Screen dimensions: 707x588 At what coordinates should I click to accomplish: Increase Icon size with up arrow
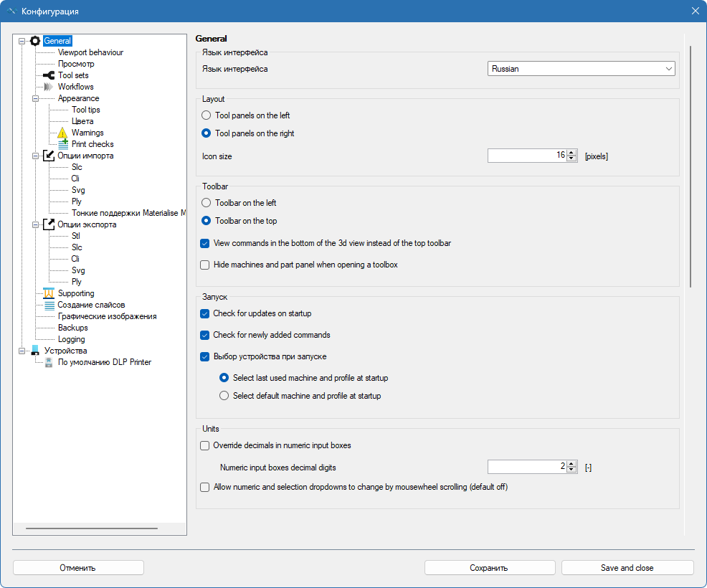571,153
